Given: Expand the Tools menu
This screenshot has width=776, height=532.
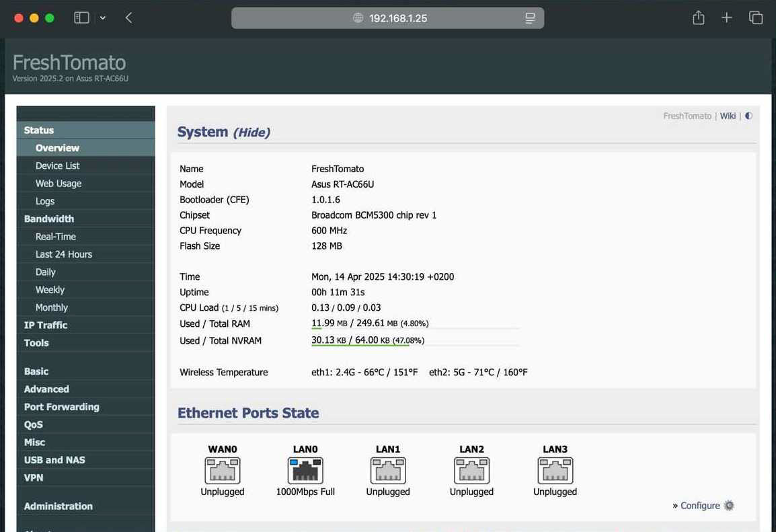Looking at the screenshot, I should (x=85, y=343).
